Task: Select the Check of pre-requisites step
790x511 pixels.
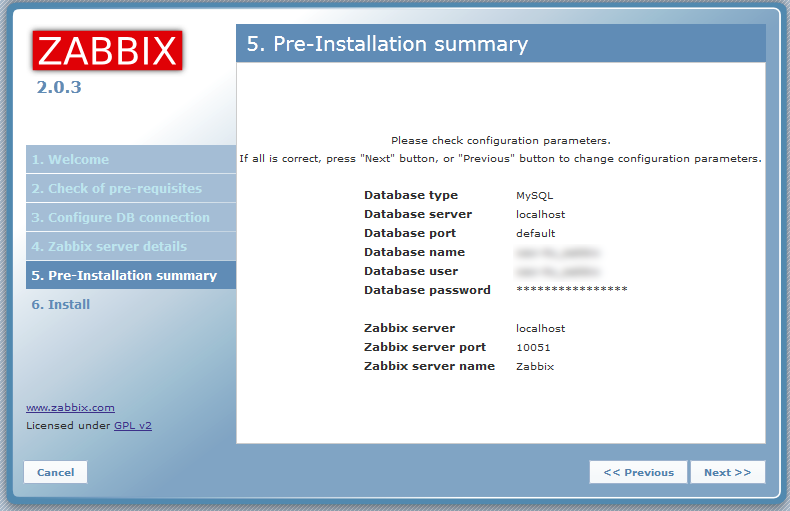Action: [116, 189]
